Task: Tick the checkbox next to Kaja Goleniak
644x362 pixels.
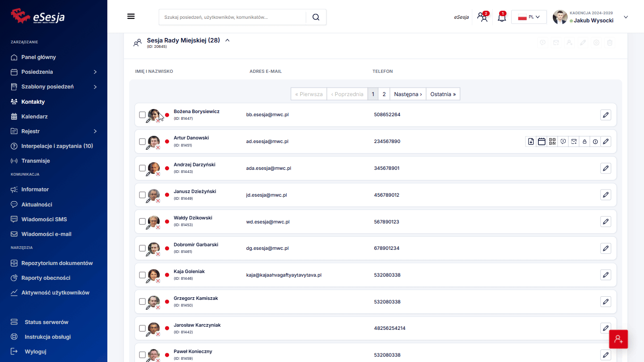Action: [142, 275]
